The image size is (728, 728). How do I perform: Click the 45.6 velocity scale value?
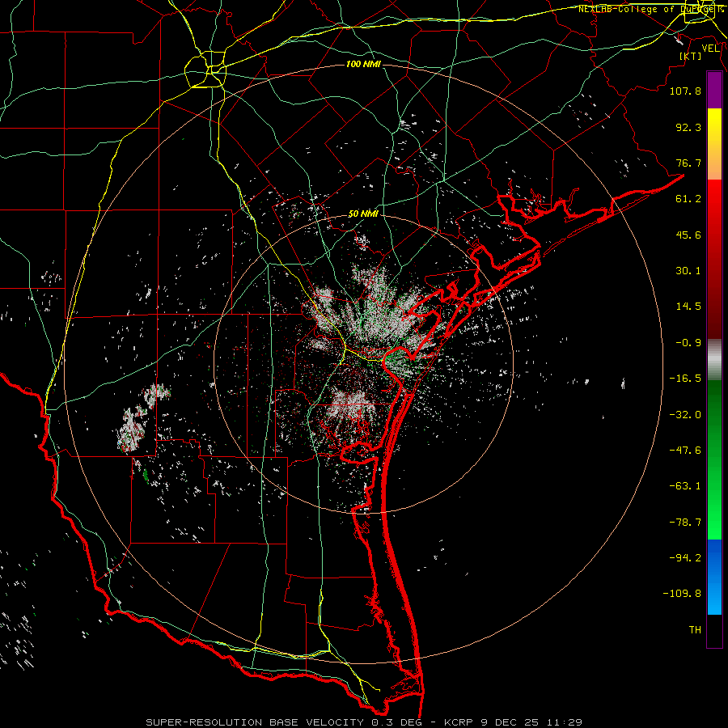point(688,235)
